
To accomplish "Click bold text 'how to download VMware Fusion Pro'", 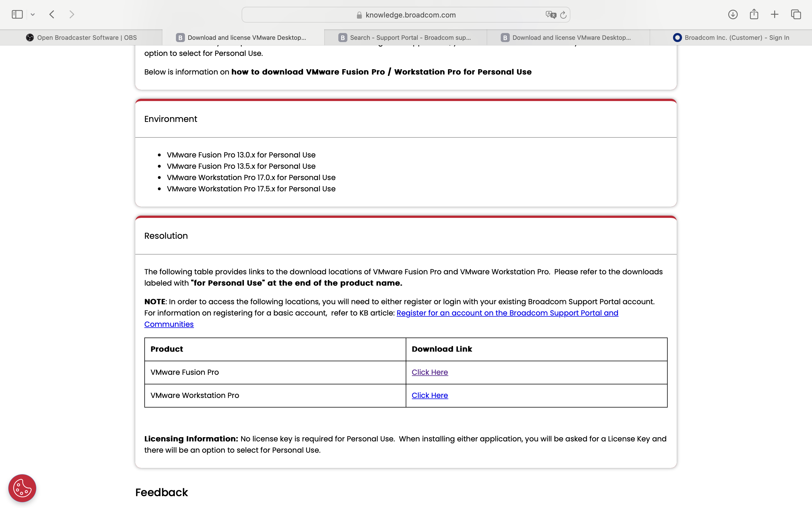I will (308, 72).
